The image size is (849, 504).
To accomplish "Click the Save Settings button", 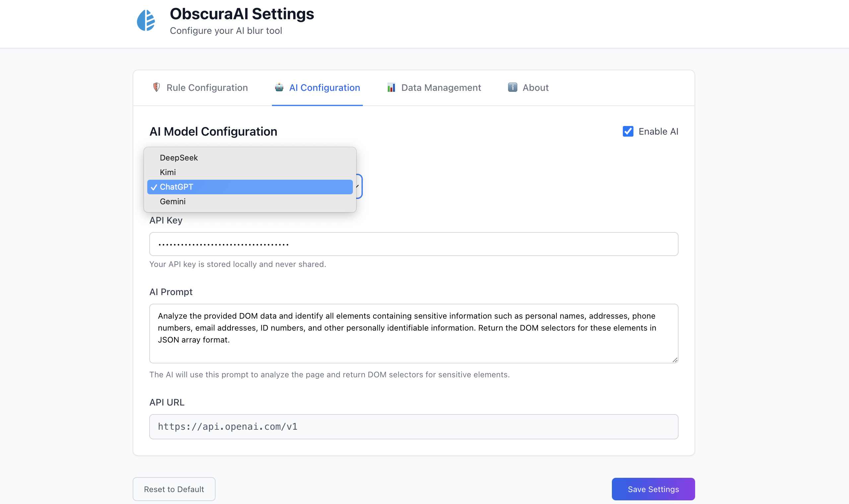I will tap(653, 489).
